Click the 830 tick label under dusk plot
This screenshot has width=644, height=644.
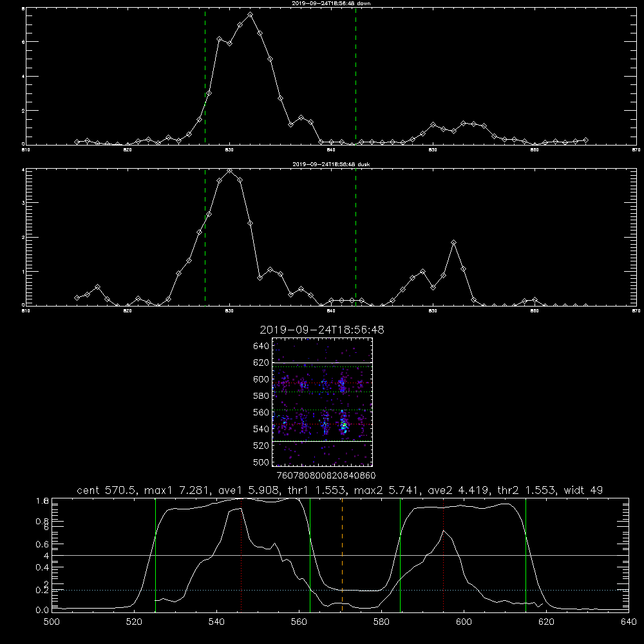(229, 311)
